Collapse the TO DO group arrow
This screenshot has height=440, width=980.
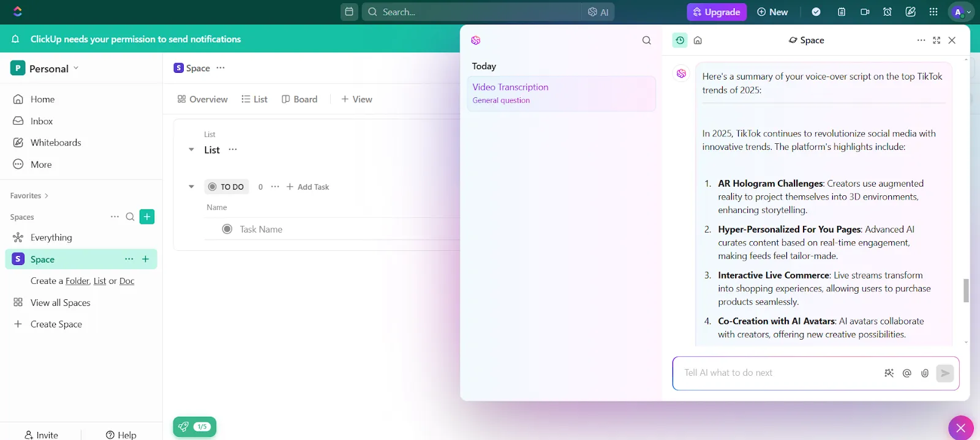[x=191, y=187]
